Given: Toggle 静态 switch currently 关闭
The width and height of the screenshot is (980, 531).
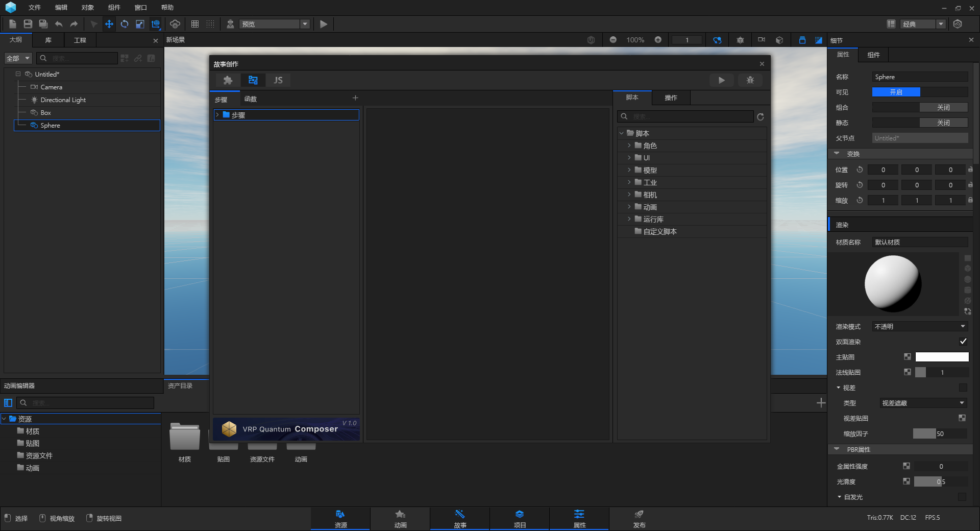Looking at the screenshot, I should (920, 123).
